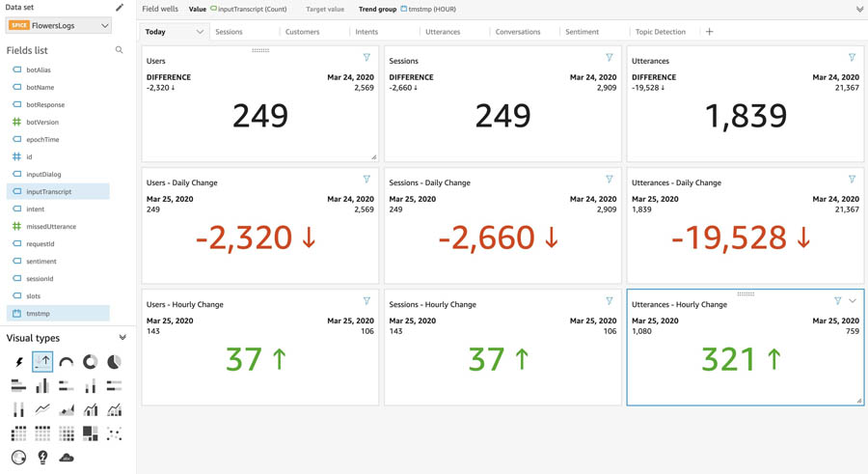Open filter on Users KPI visual
Image resolution: width=868 pixels, height=474 pixels.
pyautogui.click(x=366, y=58)
